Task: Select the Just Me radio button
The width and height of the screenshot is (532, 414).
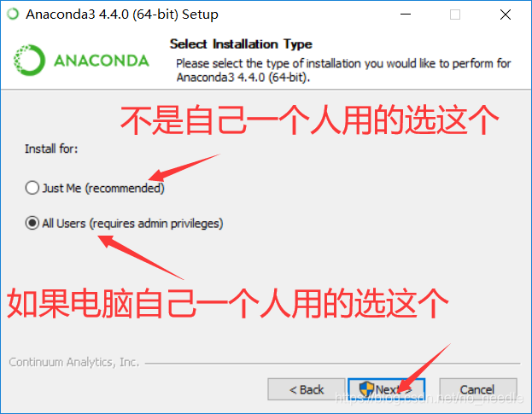Action: [32, 188]
